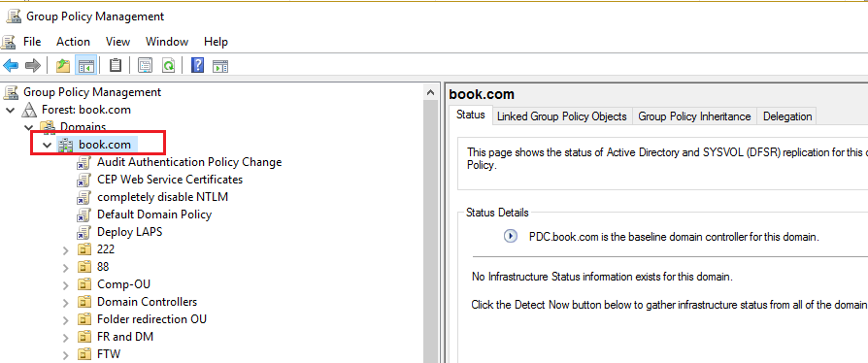Expand the Comp-OU node
The height and width of the screenshot is (363, 868).
tap(66, 285)
